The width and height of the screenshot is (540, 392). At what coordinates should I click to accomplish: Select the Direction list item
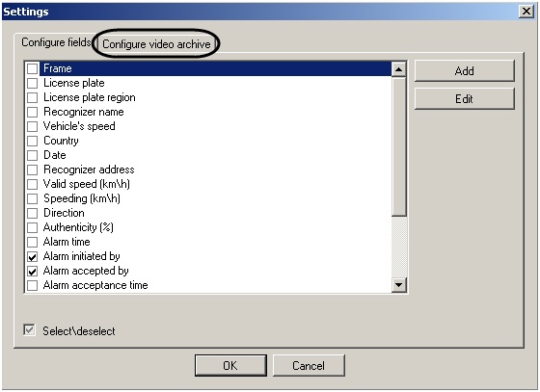point(64,213)
